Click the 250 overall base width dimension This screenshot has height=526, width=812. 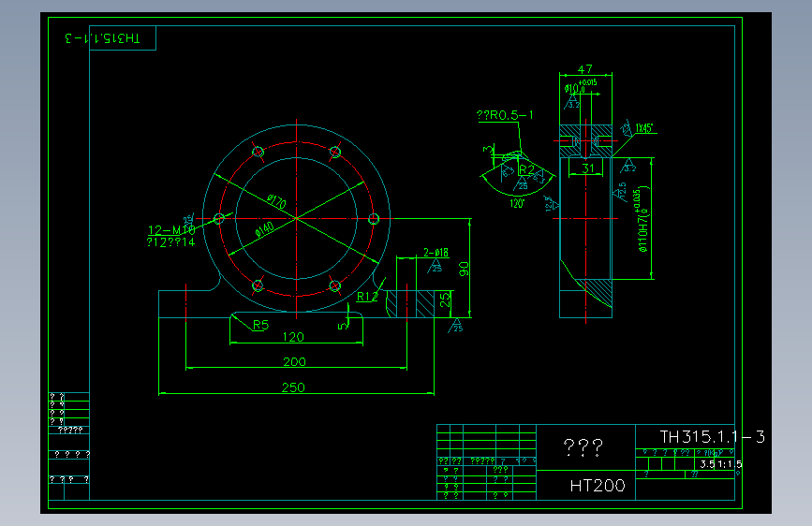point(293,387)
